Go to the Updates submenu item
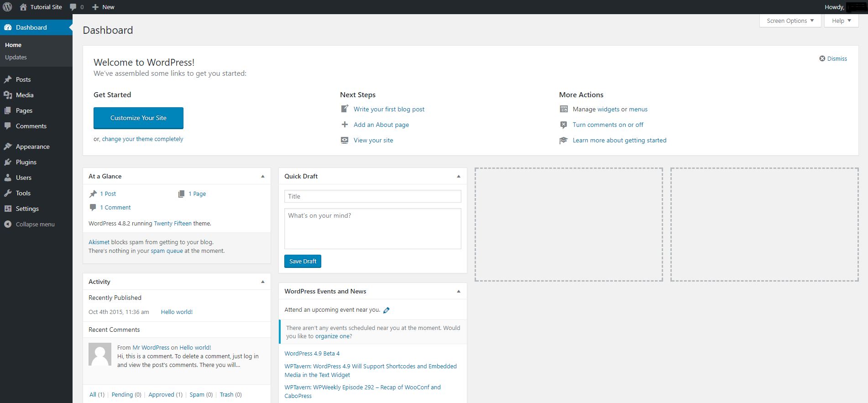The image size is (868, 403). click(16, 58)
